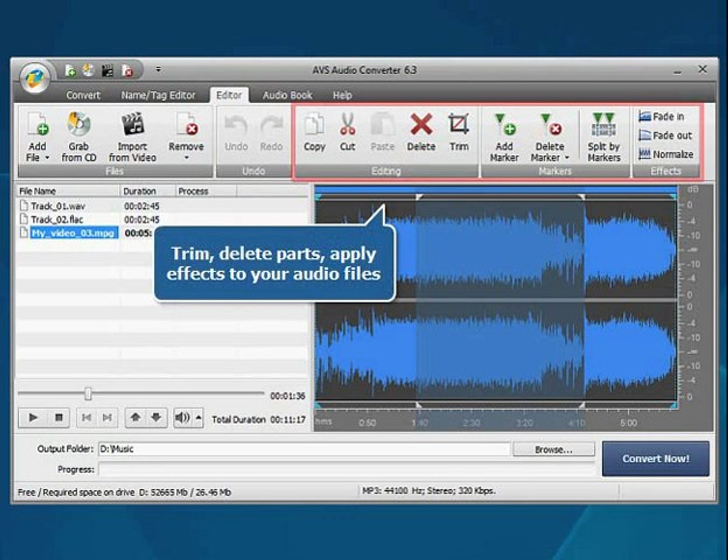
Task: Skip to next track
Action: point(107,417)
